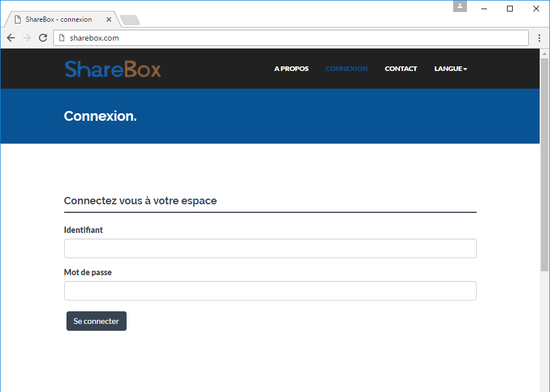
Task: Focus the Identifiant input field
Action: coord(270,248)
